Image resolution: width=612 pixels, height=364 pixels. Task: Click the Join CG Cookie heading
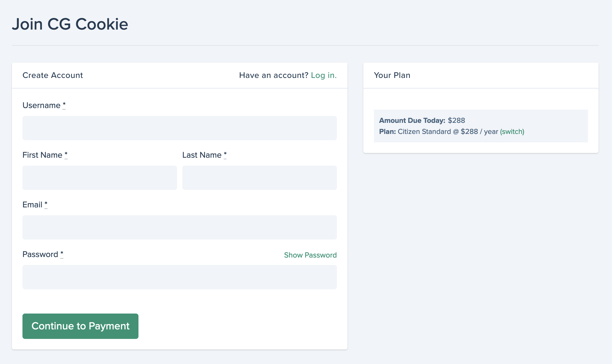[x=70, y=24]
